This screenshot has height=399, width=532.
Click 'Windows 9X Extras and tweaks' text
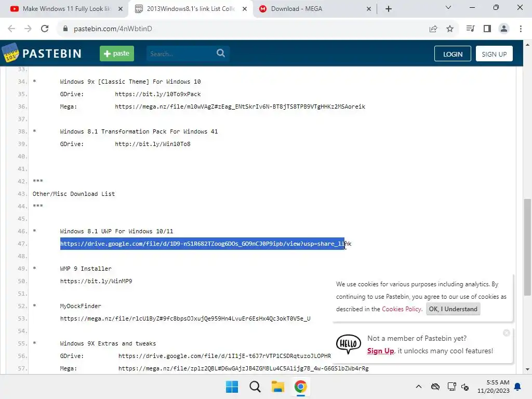tap(108, 343)
